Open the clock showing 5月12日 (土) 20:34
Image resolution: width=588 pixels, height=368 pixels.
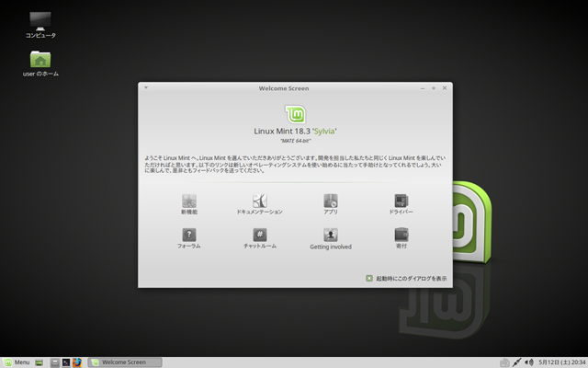(561, 362)
